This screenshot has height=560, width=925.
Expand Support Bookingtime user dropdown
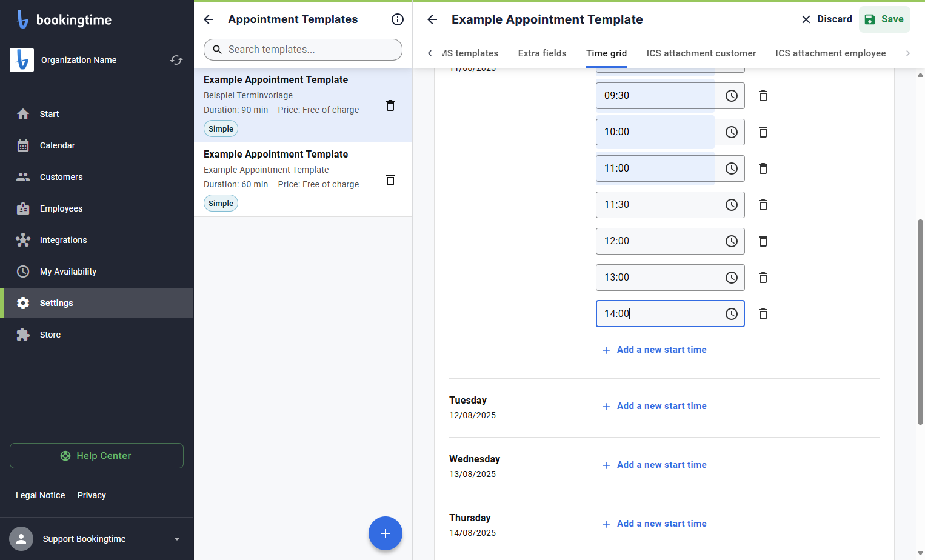point(177,539)
